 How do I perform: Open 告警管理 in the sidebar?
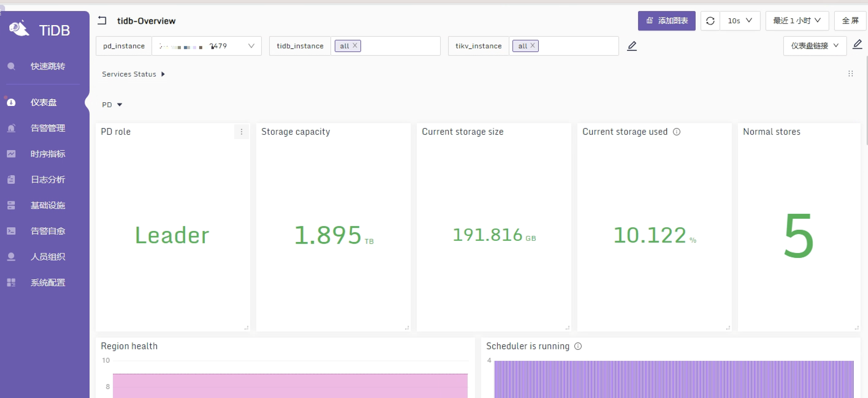coord(48,128)
